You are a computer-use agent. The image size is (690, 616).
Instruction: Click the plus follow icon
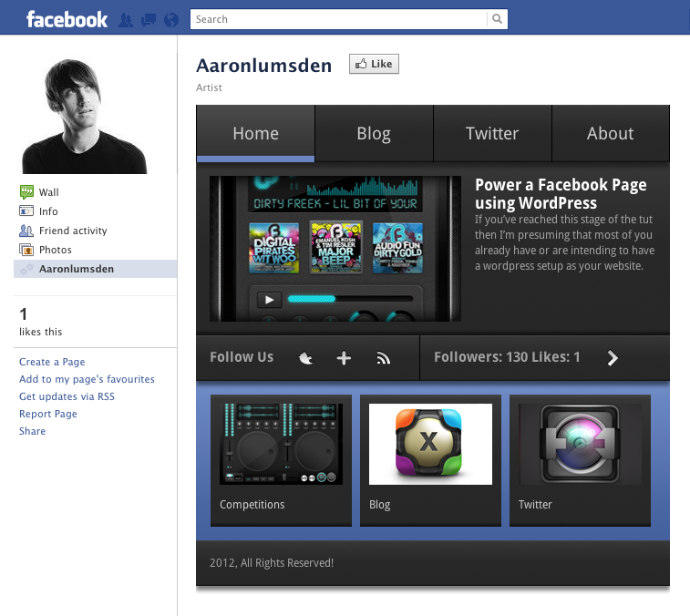tap(344, 358)
